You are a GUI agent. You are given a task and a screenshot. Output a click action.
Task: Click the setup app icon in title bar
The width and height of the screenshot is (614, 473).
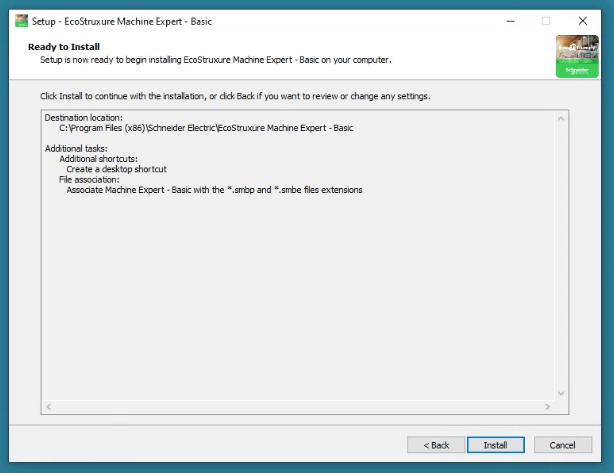[x=21, y=21]
